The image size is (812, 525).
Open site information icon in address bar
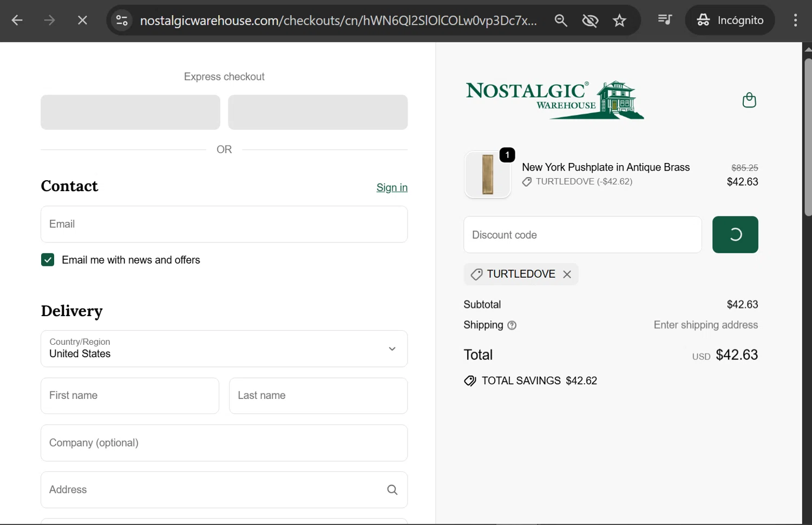click(122, 21)
